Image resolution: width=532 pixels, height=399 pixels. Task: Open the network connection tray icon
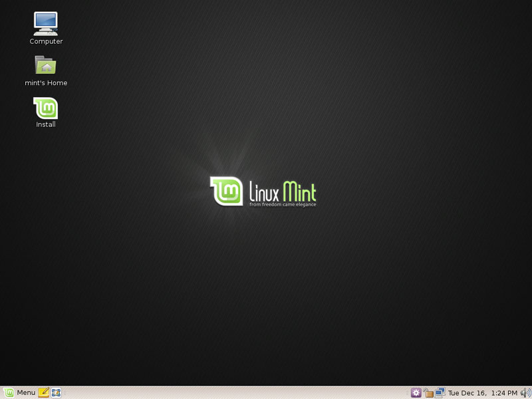(440, 392)
